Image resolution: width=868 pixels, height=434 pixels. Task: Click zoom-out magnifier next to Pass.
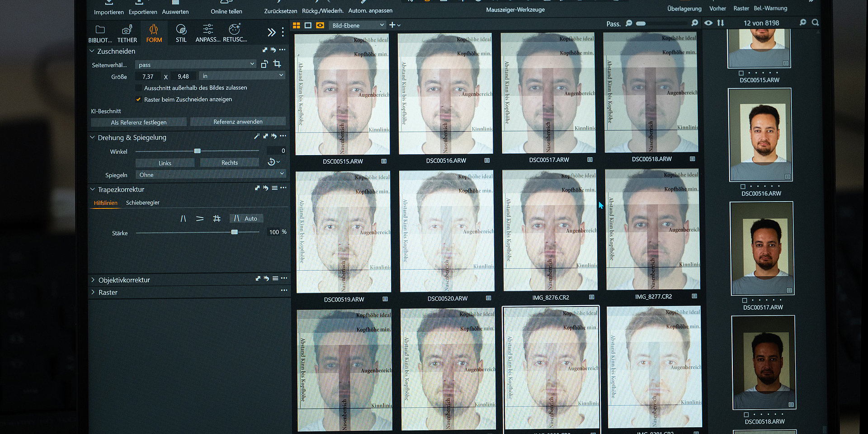click(x=629, y=23)
